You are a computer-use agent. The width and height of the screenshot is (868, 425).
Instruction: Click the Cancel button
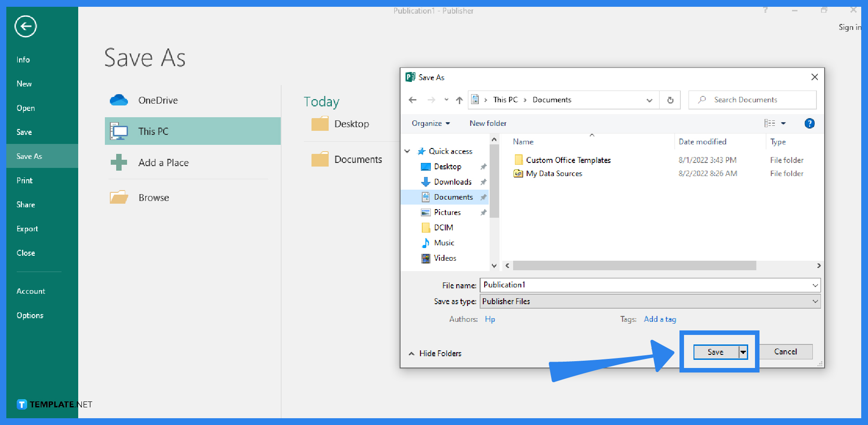[786, 351]
